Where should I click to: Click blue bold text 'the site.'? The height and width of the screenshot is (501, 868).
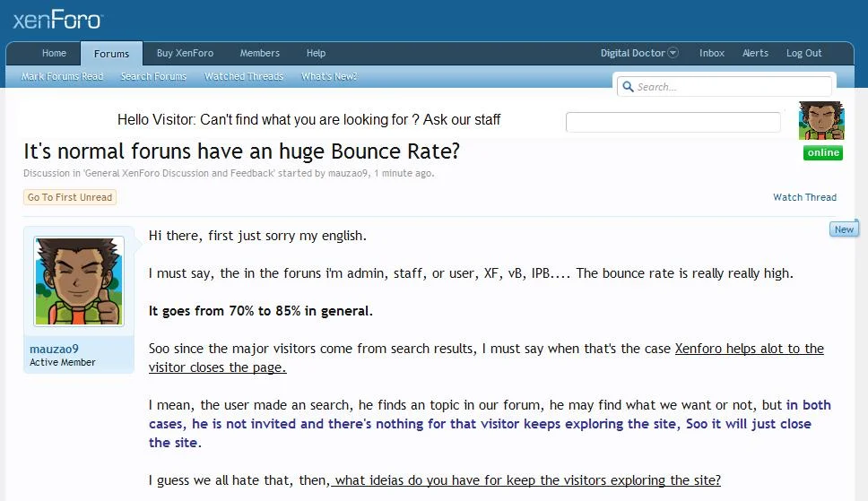point(175,443)
